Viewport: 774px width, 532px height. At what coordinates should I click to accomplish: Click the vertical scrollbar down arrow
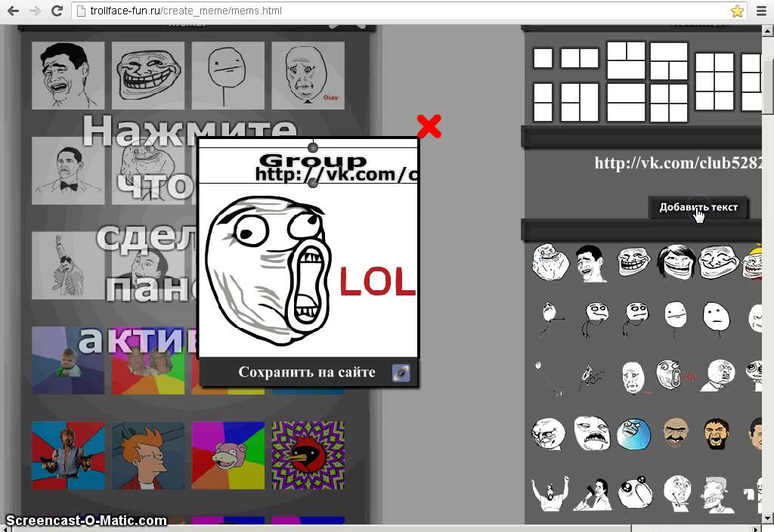coord(768,518)
